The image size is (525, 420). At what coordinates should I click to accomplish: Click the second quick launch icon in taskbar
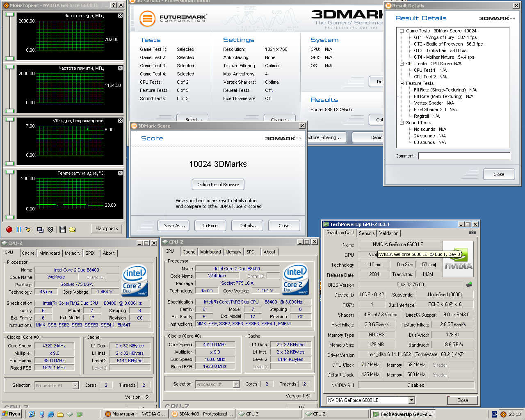41,414
